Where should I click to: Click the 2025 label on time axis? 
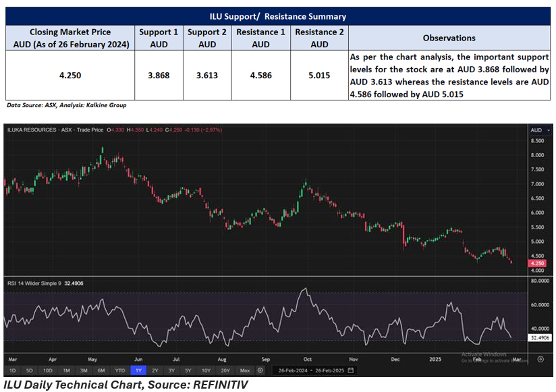point(435,359)
